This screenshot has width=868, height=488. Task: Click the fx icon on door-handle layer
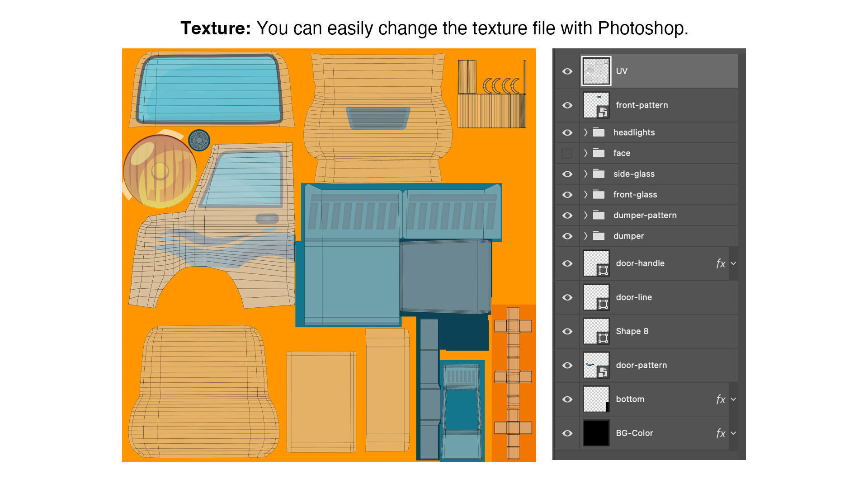721,263
